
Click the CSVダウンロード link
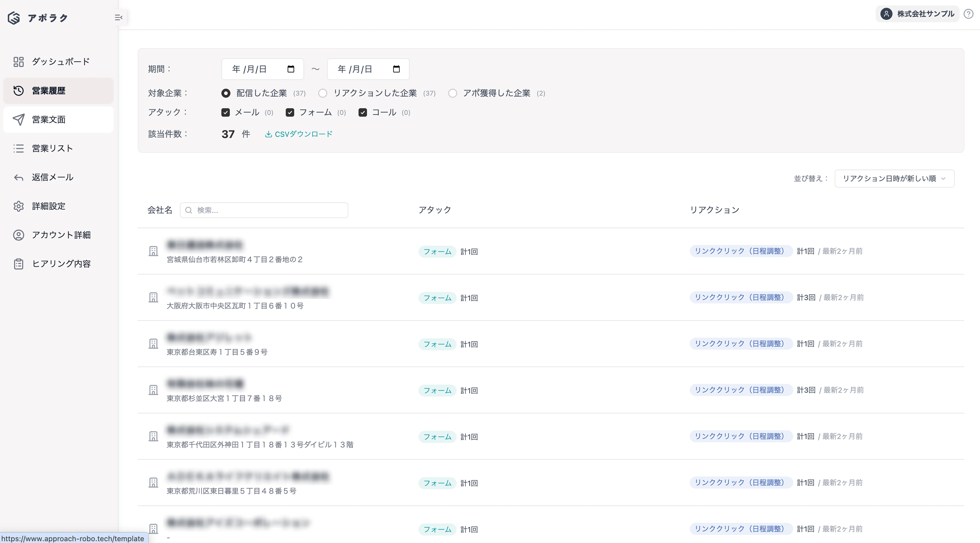coord(299,134)
